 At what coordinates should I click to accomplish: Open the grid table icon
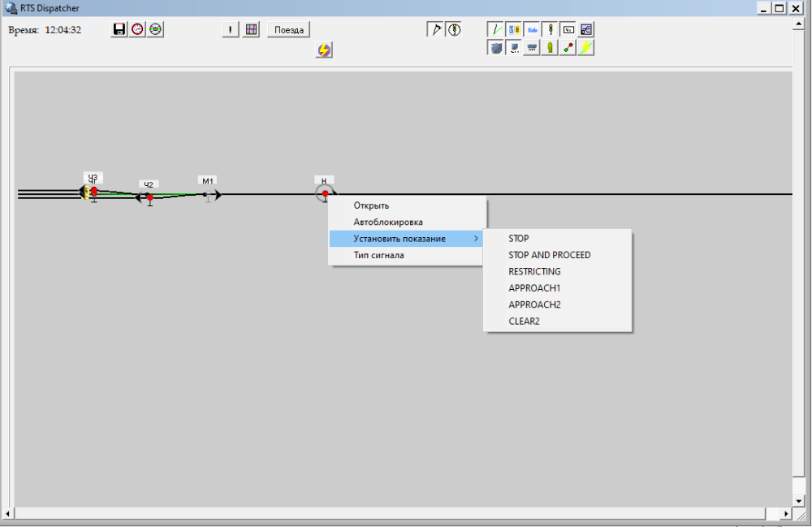[x=252, y=30]
